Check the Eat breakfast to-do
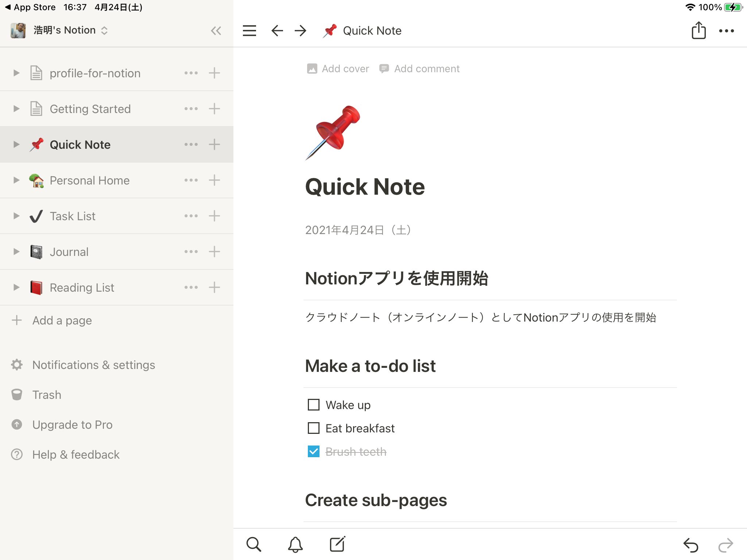 coord(314,428)
